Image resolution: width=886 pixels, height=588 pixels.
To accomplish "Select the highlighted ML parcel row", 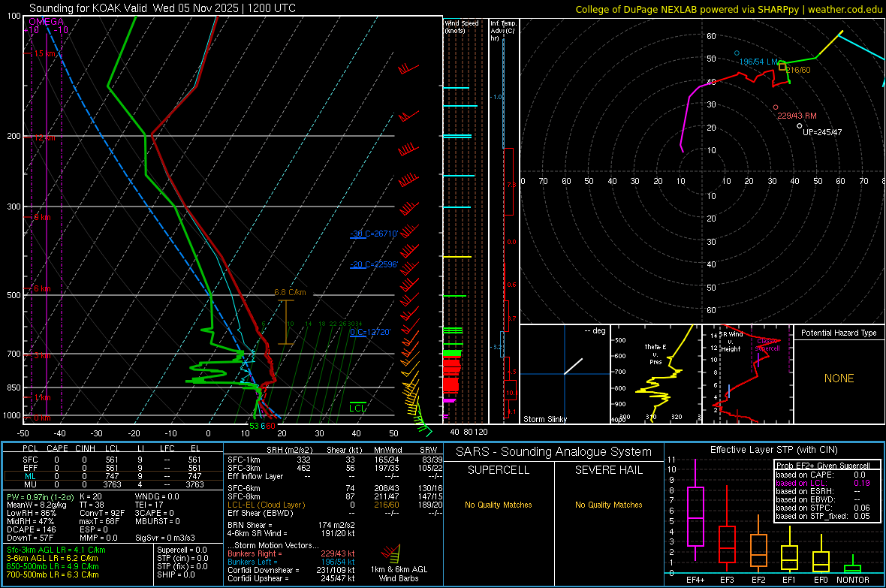I will point(113,476).
